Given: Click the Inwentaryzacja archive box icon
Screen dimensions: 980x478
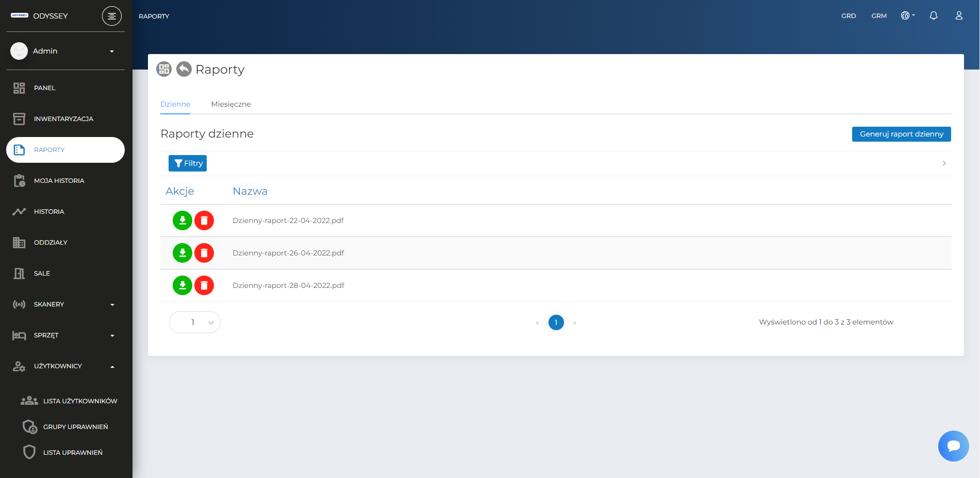Looking at the screenshot, I should click(19, 119).
